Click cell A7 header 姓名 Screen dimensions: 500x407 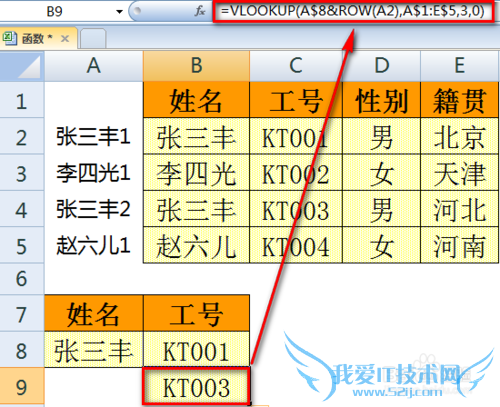pyautogui.click(x=94, y=313)
